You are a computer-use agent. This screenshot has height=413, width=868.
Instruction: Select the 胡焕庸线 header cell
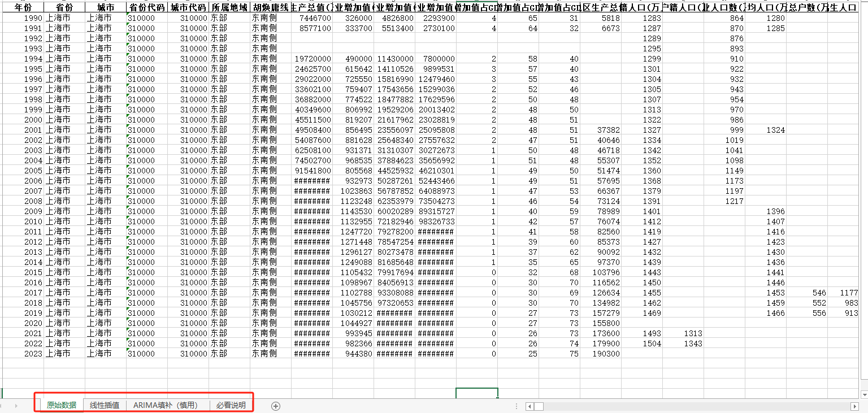[271, 8]
